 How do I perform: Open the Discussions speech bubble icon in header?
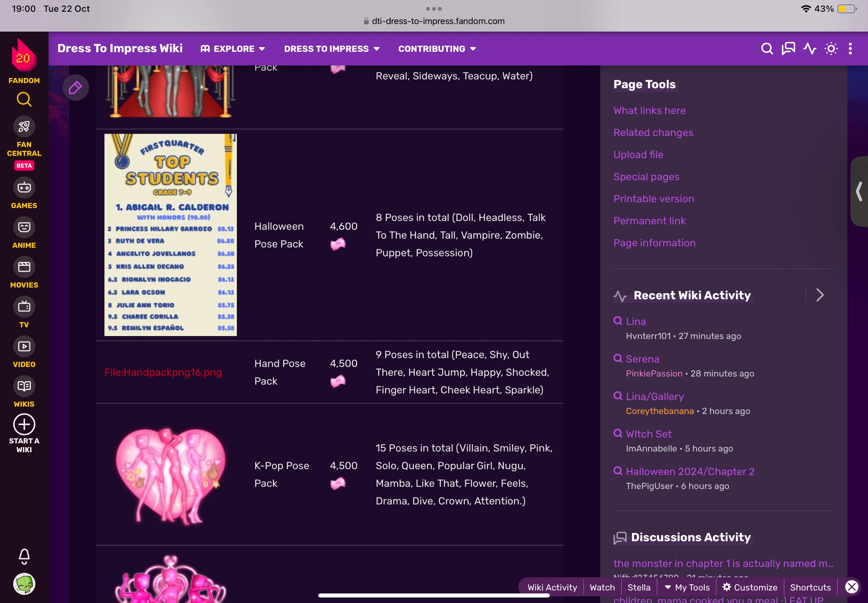788,49
